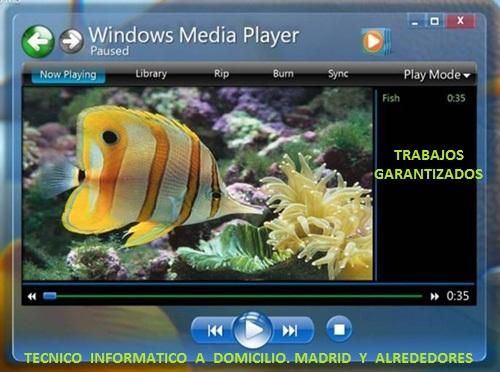500x372 pixels.
Task: Skip to the next track
Action: tap(290, 331)
